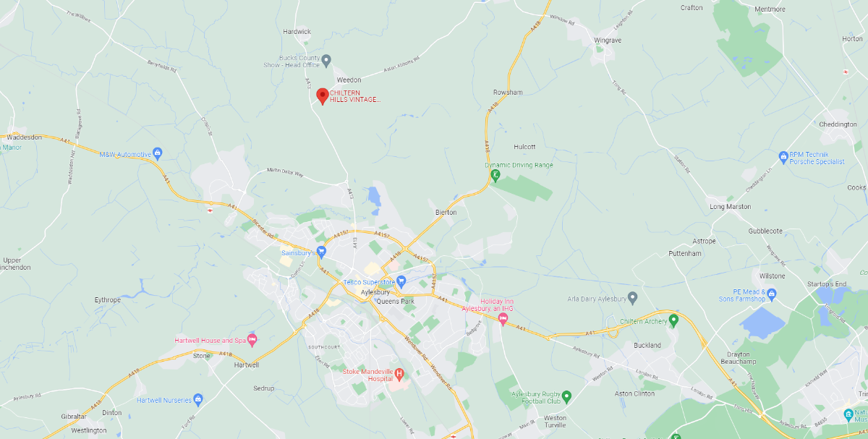This screenshot has height=439, width=868.
Task: Click the M&W Automotive shop icon
Action: click(x=158, y=153)
